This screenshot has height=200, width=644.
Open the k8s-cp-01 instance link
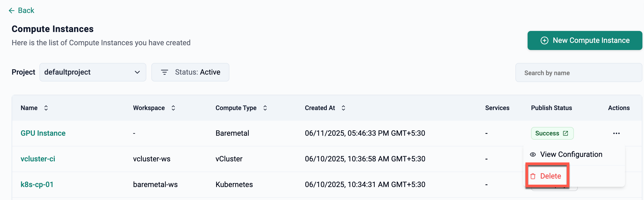click(x=37, y=184)
